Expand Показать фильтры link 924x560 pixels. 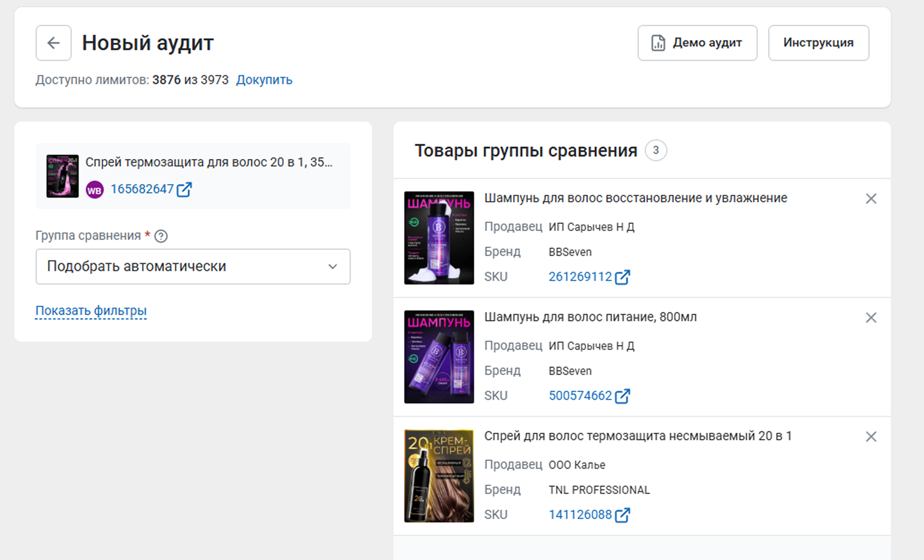[91, 310]
